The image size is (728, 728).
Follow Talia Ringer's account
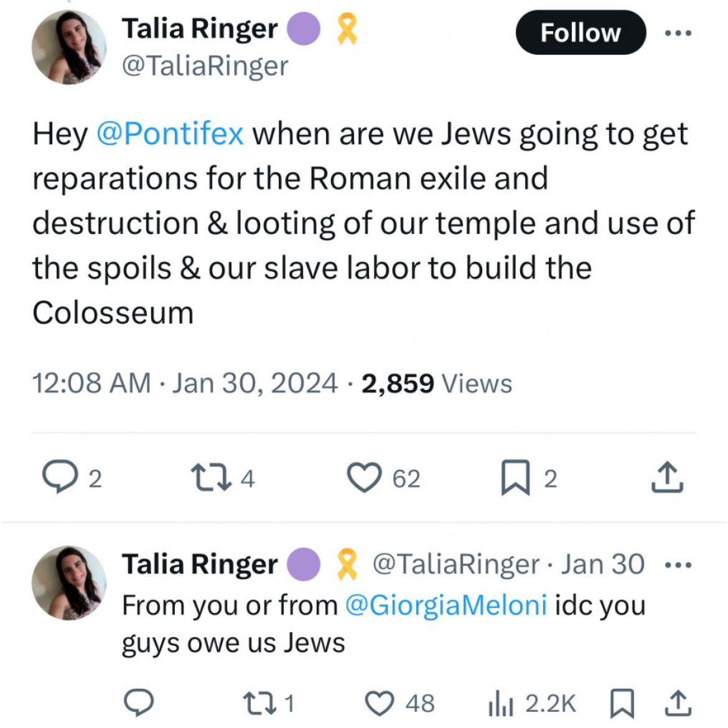point(581,32)
